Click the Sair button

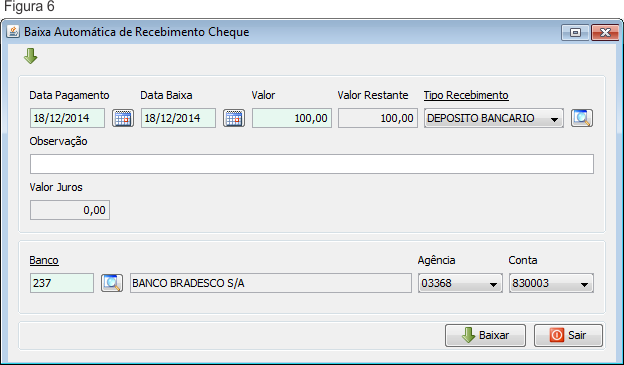(x=568, y=335)
